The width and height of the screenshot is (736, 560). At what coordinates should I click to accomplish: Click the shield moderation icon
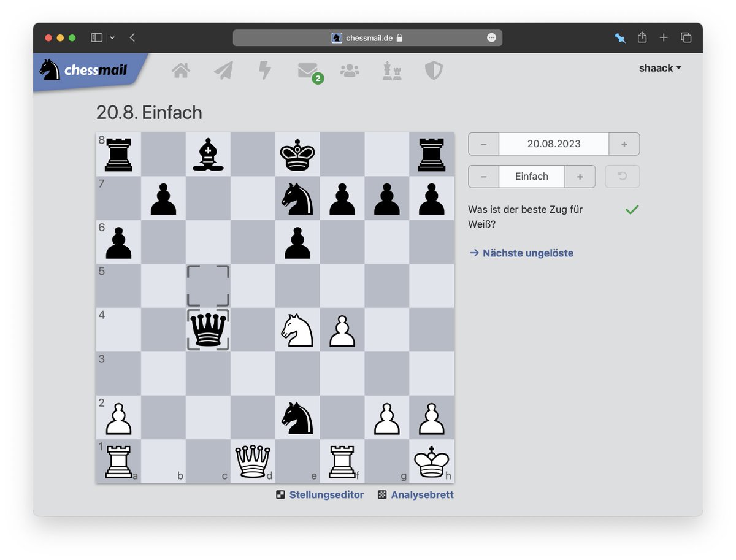tap(433, 70)
